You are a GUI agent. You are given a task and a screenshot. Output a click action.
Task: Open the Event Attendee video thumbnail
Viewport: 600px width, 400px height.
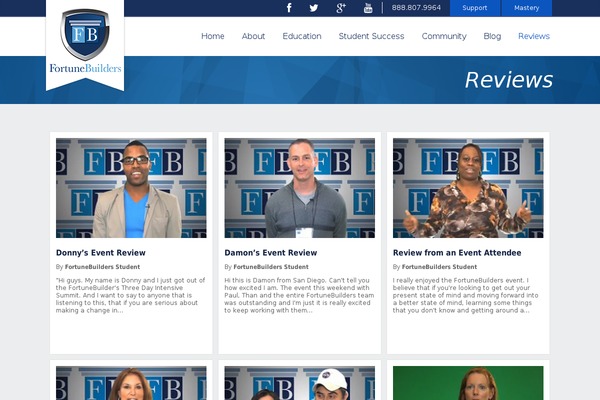[468, 188]
